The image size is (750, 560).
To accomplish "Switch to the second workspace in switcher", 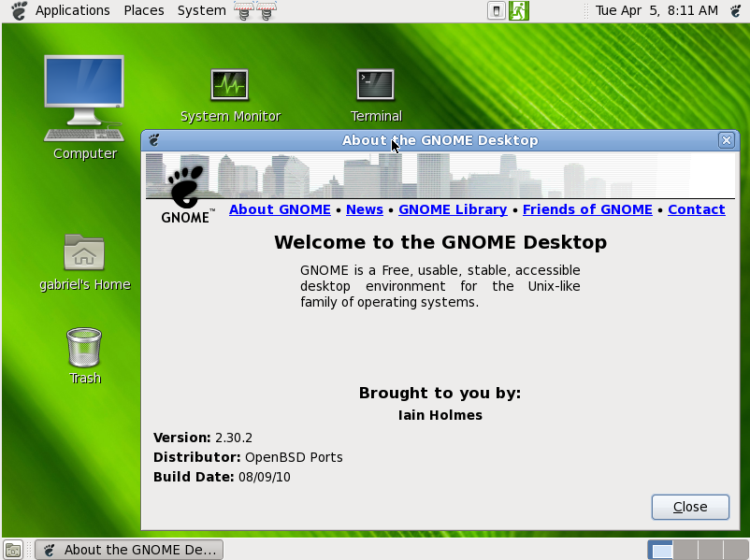I will coord(685,550).
